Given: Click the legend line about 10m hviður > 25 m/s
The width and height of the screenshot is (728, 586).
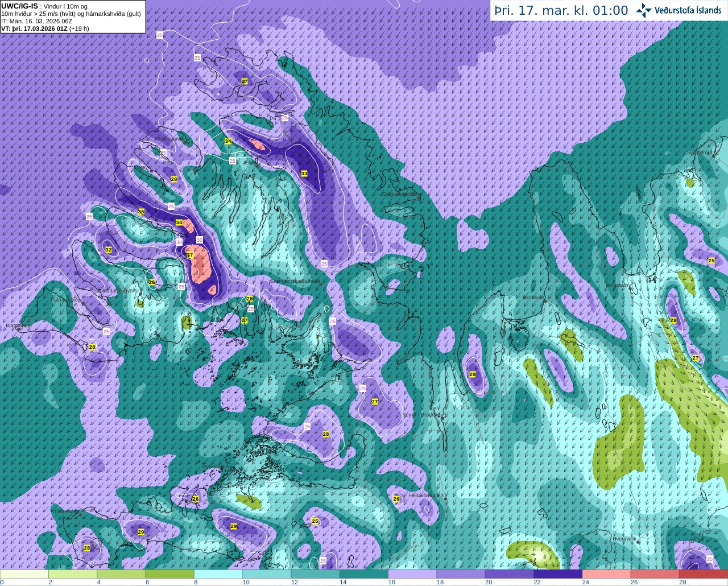Looking at the screenshot, I should (71, 14).
